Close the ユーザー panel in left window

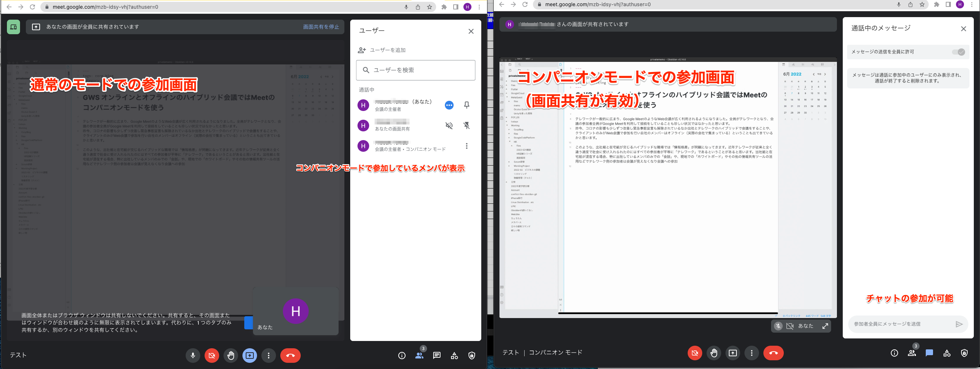click(x=471, y=31)
